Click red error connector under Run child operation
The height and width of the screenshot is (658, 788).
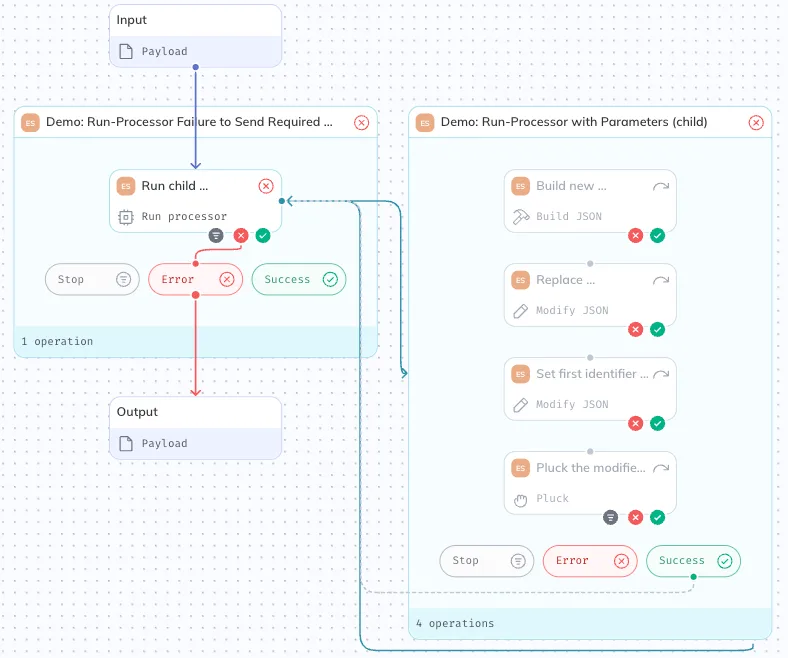[x=241, y=235]
